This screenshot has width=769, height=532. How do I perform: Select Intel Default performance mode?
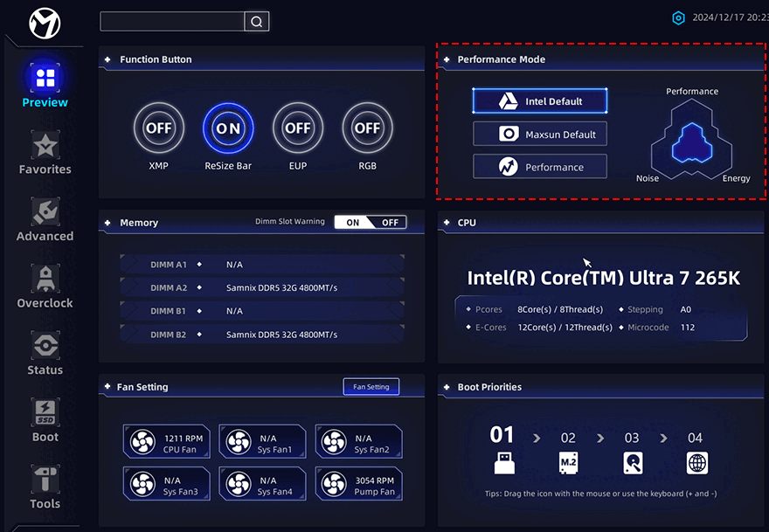click(x=539, y=101)
